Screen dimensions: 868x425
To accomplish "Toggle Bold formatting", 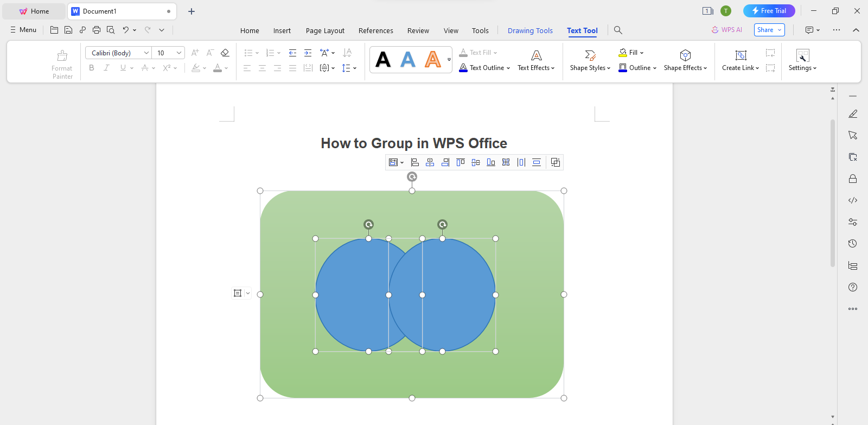I will (92, 68).
